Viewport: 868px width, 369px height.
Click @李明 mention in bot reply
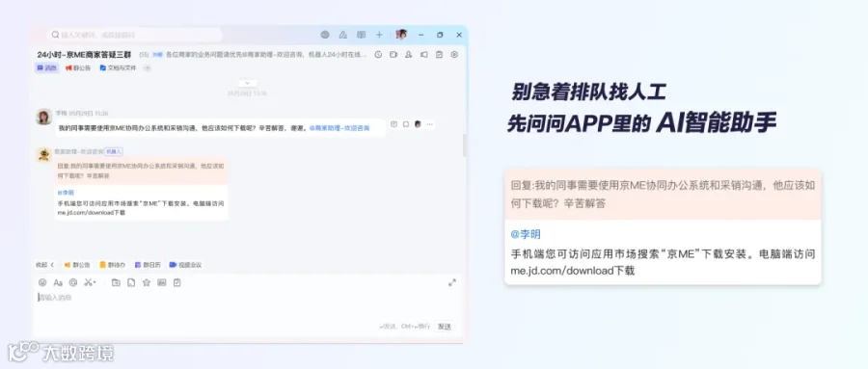pyautogui.click(x=66, y=193)
